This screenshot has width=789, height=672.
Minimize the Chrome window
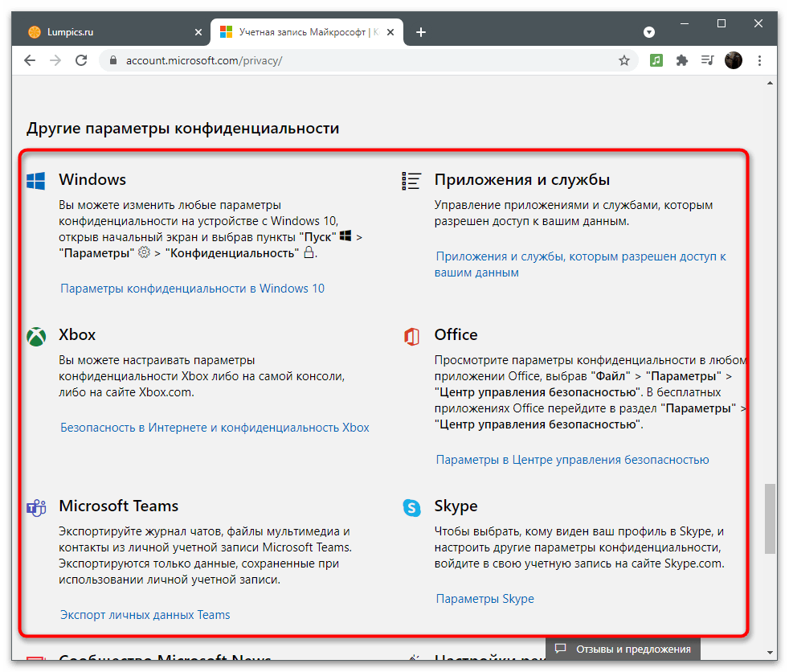[x=685, y=23]
